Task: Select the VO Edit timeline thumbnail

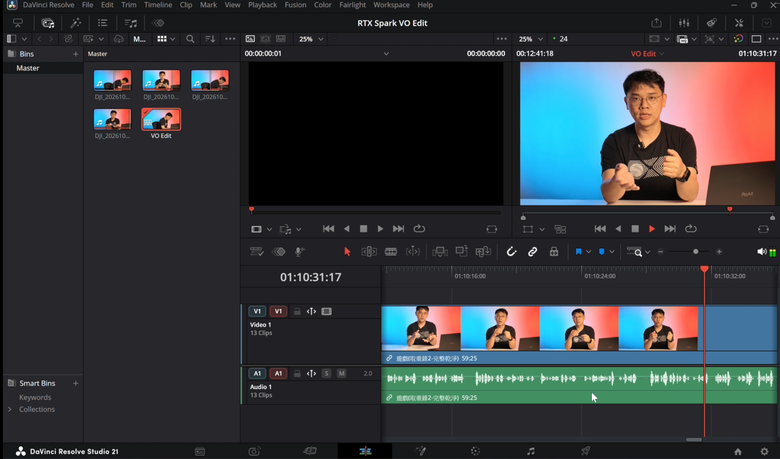Action: tap(161, 119)
